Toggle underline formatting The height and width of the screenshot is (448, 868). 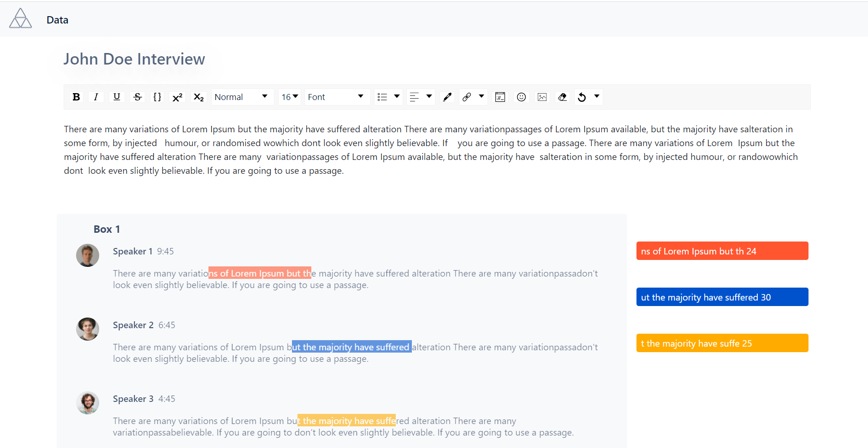click(x=117, y=97)
